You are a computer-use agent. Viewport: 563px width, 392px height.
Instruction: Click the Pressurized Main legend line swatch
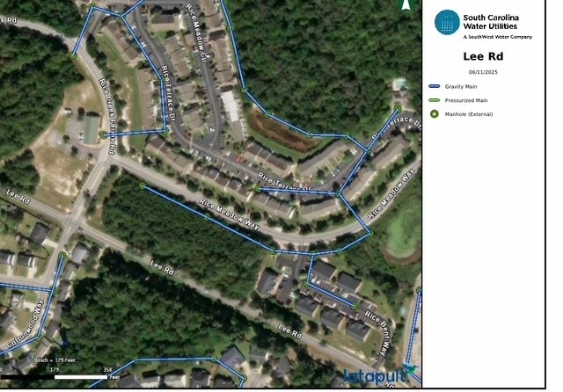point(435,100)
